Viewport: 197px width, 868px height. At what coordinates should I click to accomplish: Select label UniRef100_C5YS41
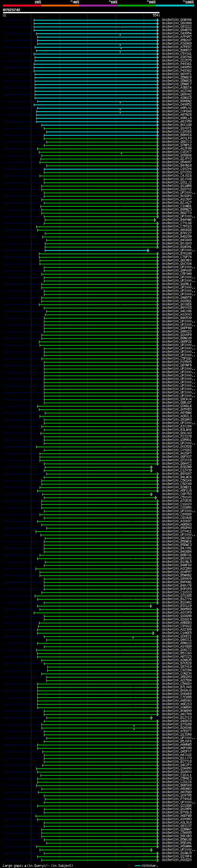point(177,54)
